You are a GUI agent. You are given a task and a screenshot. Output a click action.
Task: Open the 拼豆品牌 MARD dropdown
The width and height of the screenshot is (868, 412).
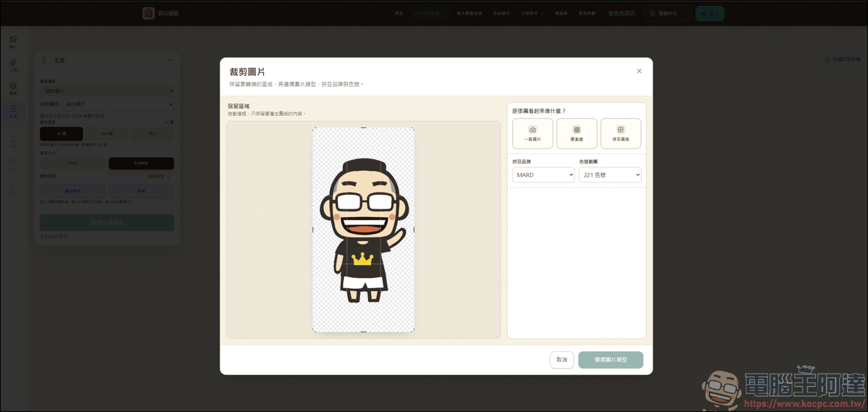tap(543, 175)
